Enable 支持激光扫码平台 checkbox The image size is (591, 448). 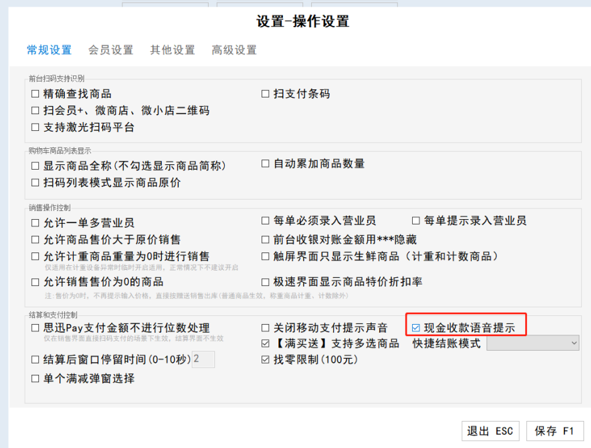[x=35, y=127]
